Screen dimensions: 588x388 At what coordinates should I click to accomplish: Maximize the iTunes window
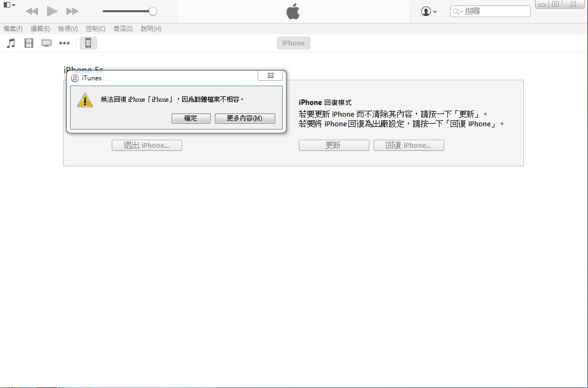556,4
